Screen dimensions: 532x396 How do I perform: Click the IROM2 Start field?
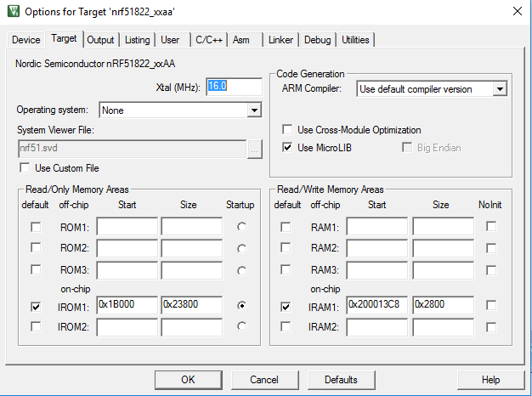[x=127, y=327]
